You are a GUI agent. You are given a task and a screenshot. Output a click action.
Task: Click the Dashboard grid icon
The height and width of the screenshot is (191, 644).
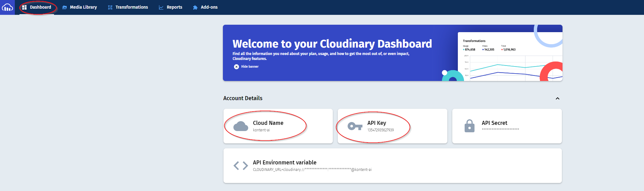pos(24,7)
